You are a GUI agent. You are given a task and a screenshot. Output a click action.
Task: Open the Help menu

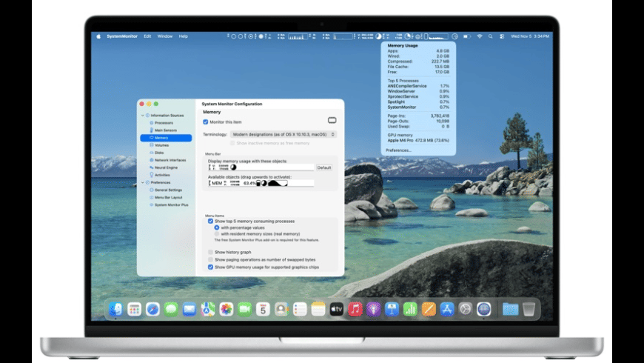click(x=183, y=36)
